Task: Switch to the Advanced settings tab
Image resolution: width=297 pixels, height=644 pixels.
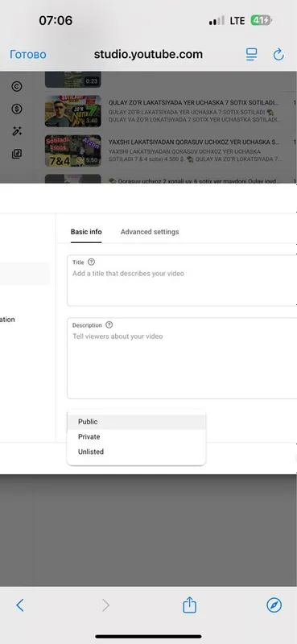Action: [150, 232]
